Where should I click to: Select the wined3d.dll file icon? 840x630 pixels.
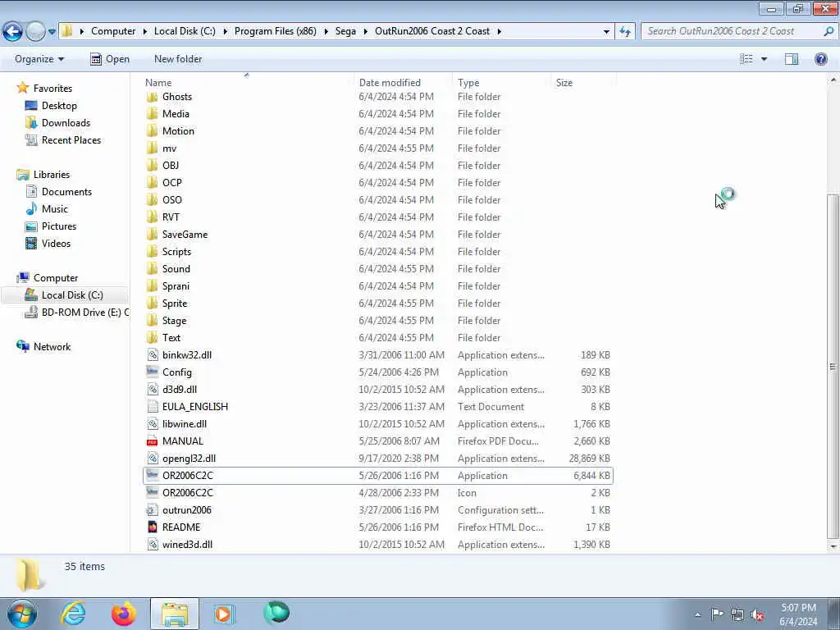[x=153, y=545]
